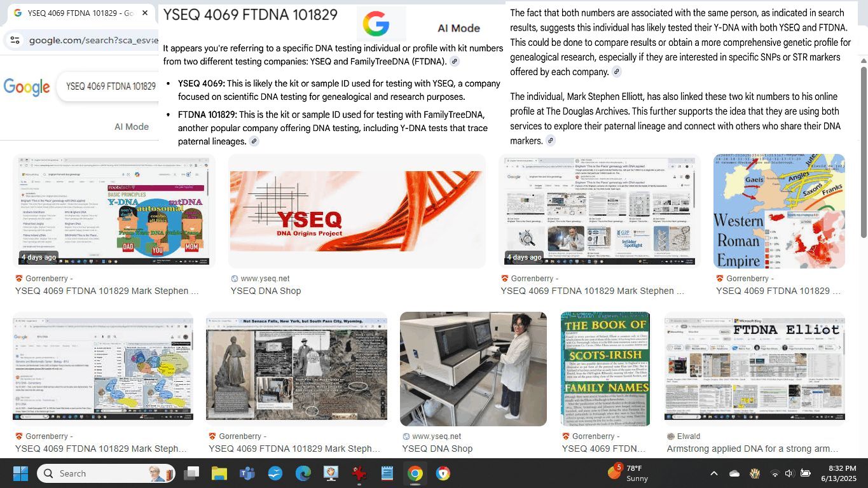Launch Microsoft Edge from the taskbar
Screen dimensions: 868x488
pyautogui.click(x=303, y=473)
